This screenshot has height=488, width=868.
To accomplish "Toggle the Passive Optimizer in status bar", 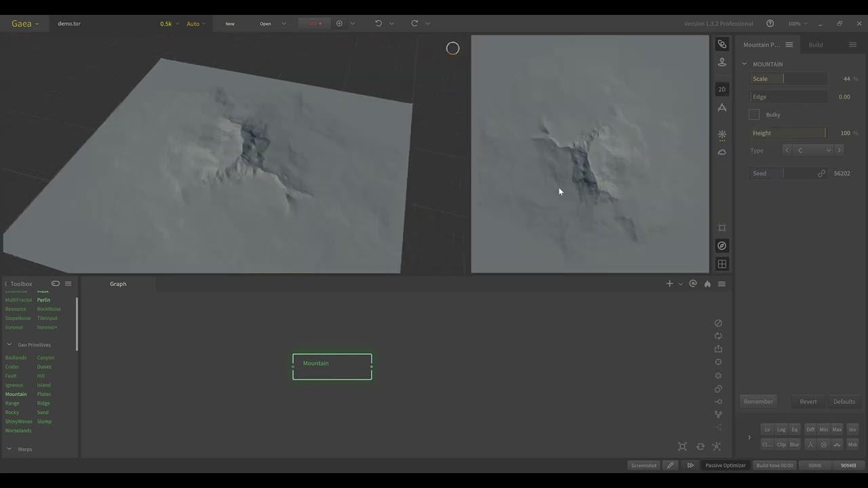I will click(726, 466).
